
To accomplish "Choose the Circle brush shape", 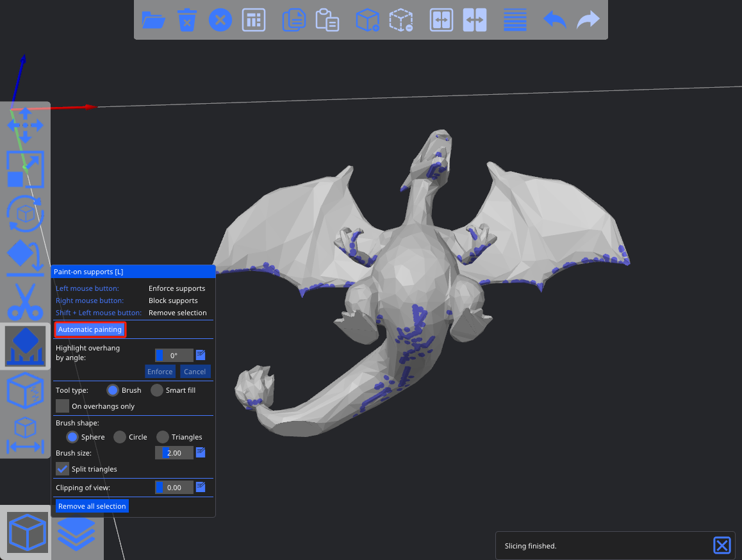I will pyautogui.click(x=120, y=437).
